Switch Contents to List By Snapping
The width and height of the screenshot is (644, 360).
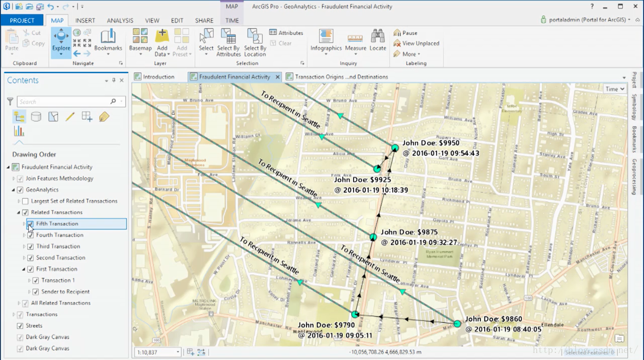[x=87, y=117]
